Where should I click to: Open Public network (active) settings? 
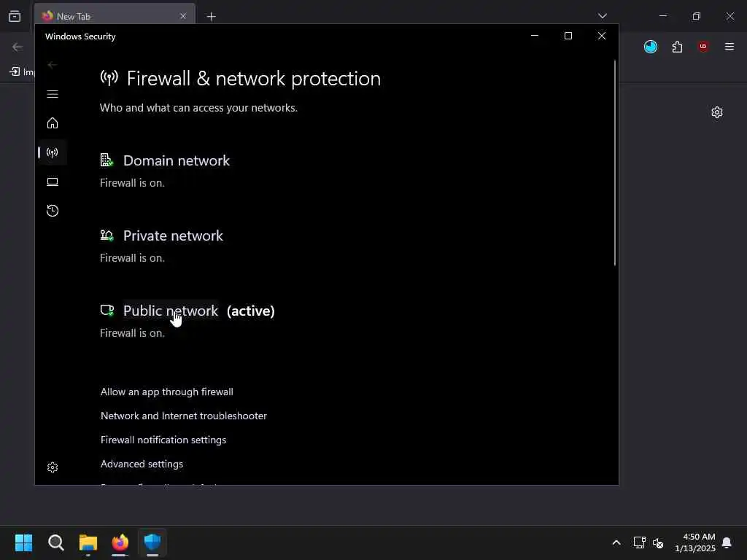[x=171, y=311]
